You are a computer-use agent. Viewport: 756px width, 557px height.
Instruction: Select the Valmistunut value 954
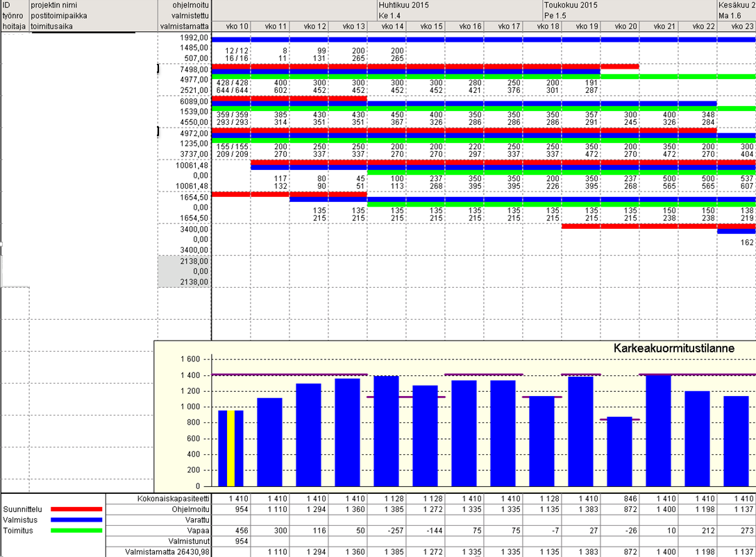pos(242,541)
